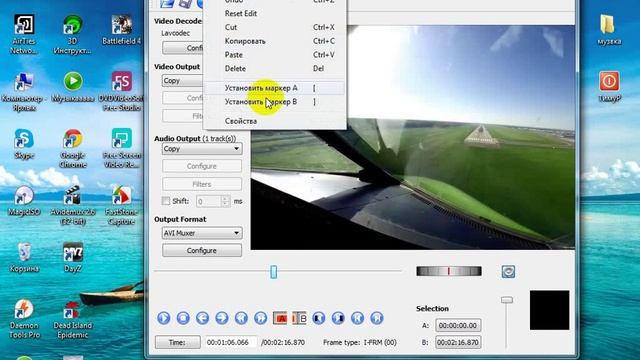Click the video timeline slider handle

pyautogui.click(x=273, y=271)
